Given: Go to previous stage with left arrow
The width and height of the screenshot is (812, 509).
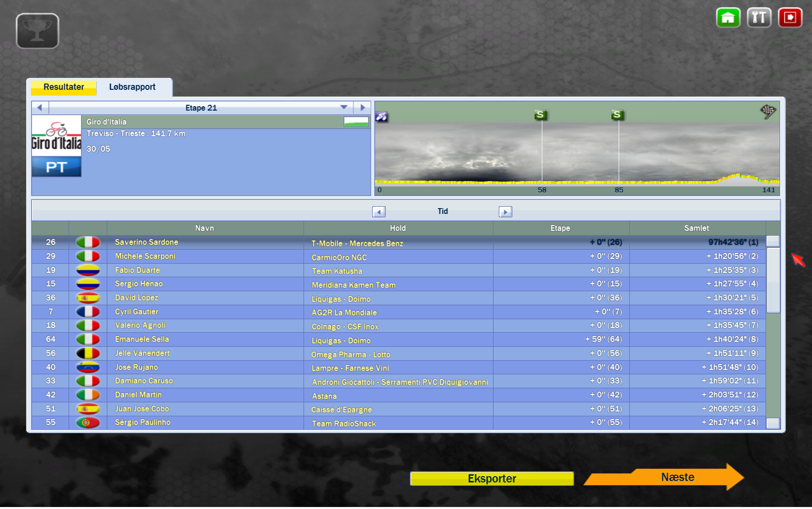Looking at the screenshot, I should coord(40,108).
